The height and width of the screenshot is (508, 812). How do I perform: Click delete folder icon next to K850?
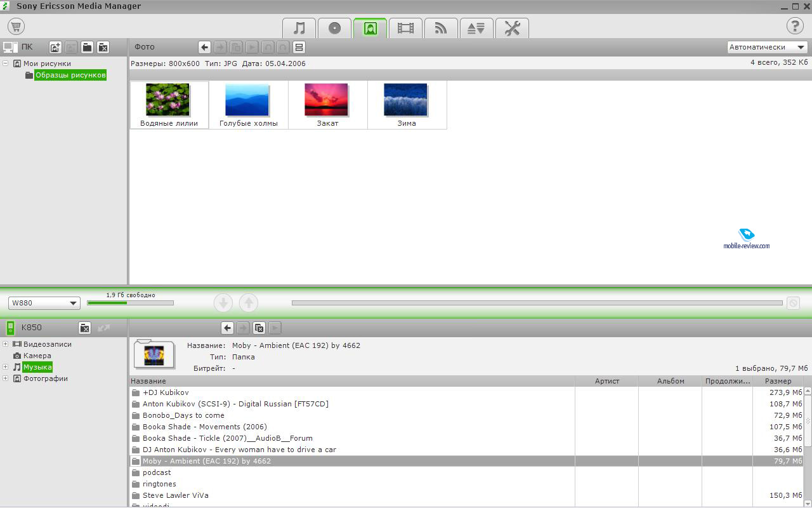pos(84,328)
